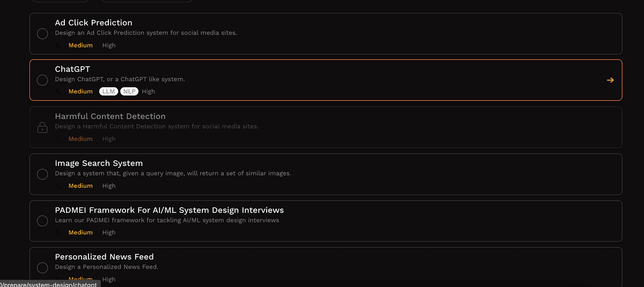Image resolution: width=644 pixels, height=287 pixels.
Task: Click the completion circle for Ad Click Prediction
Action: [x=42, y=34]
